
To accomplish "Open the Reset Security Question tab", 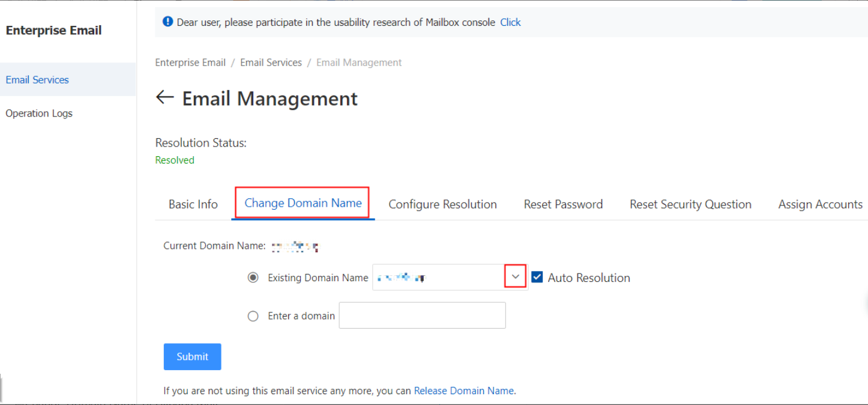I will [x=690, y=204].
